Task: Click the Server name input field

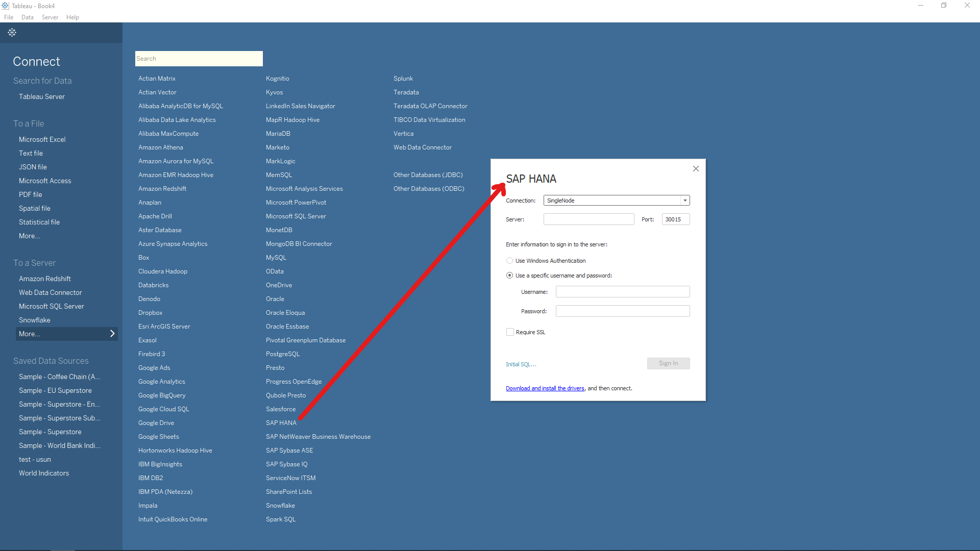Action: coord(589,219)
